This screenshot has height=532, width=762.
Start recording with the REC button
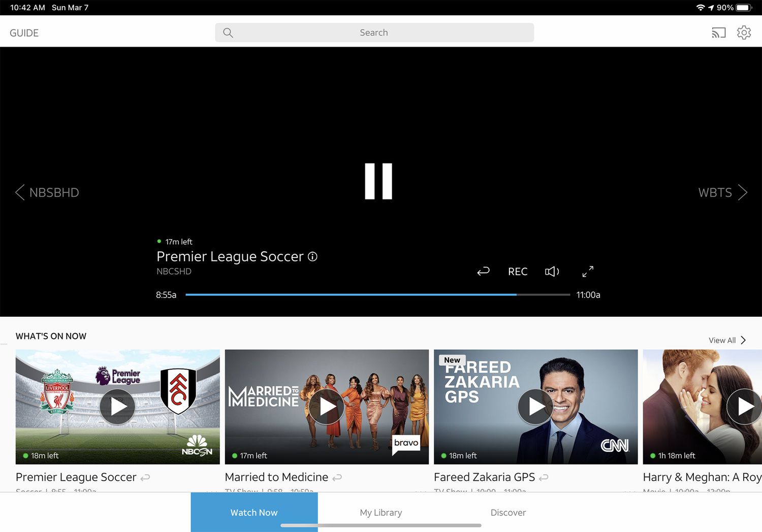click(x=518, y=272)
